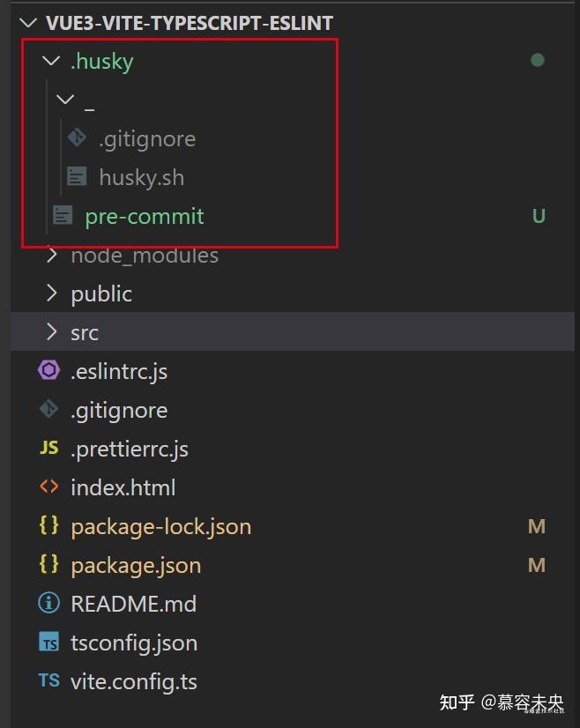580x728 pixels.
Task: Select the pre-commit file
Action: pyautogui.click(x=144, y=216)
